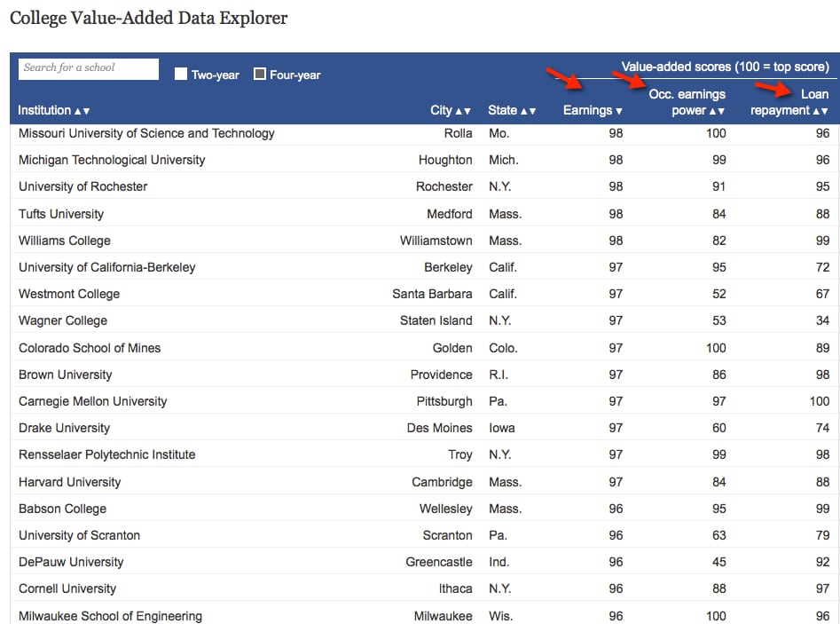This screenshot has height=624, width=840.
Task: Sort table by Earnings column
Action: [x=593, y=110]
